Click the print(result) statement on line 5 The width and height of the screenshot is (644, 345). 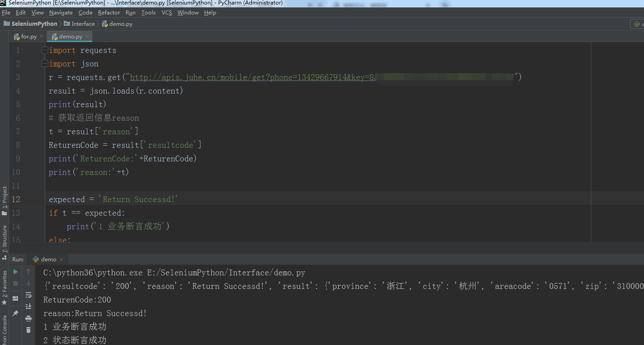(78, 104)
